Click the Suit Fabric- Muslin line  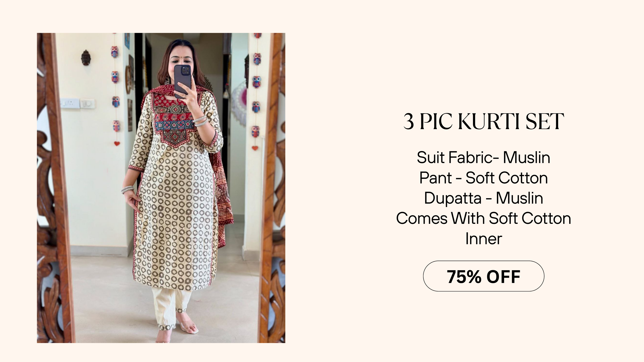click(x=484, y=157)
